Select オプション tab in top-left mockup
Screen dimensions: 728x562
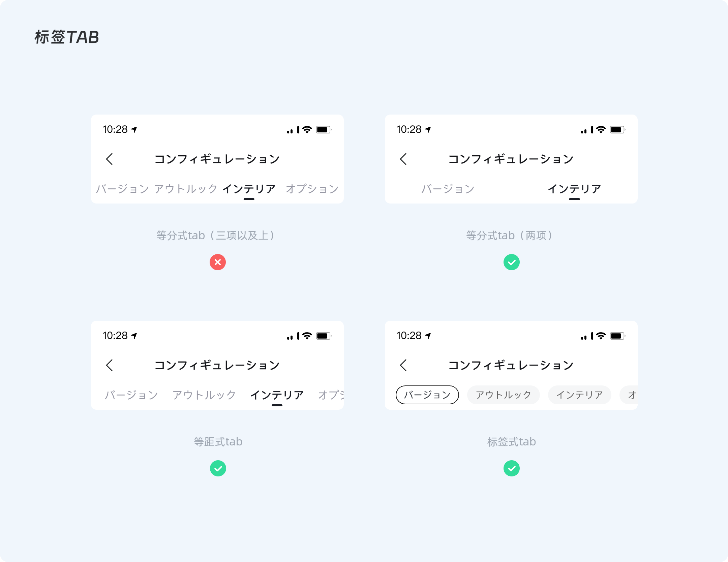(x=312, y=189)
